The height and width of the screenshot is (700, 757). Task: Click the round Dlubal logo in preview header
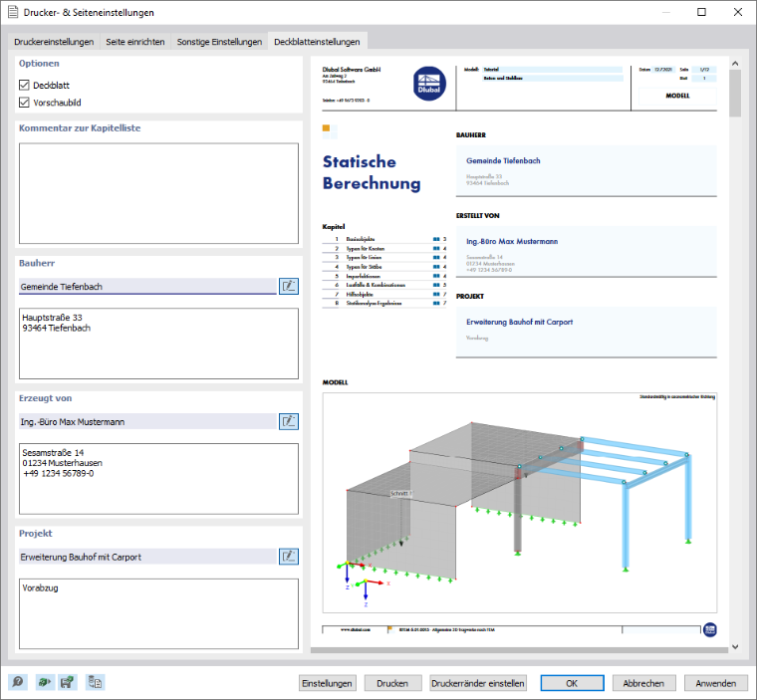coord(429,84)
